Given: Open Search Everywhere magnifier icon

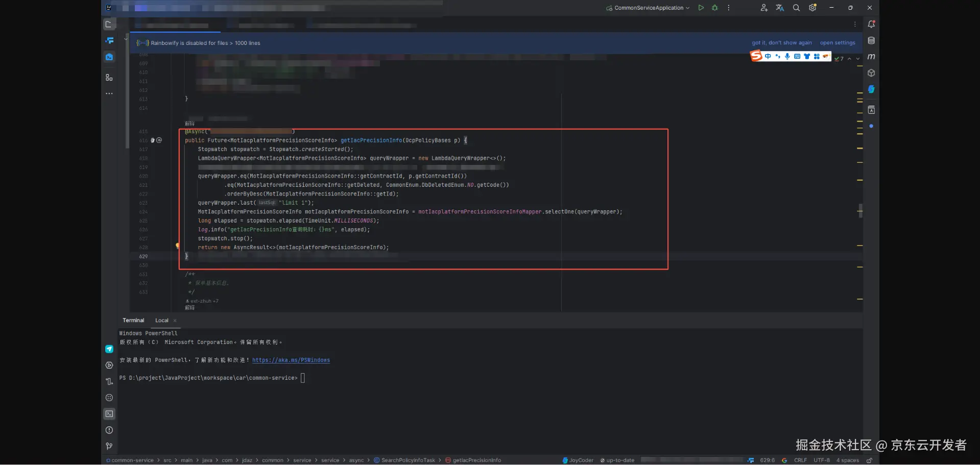Looking at the screenshot, I should pyautogui.click(x=796, y=8).
